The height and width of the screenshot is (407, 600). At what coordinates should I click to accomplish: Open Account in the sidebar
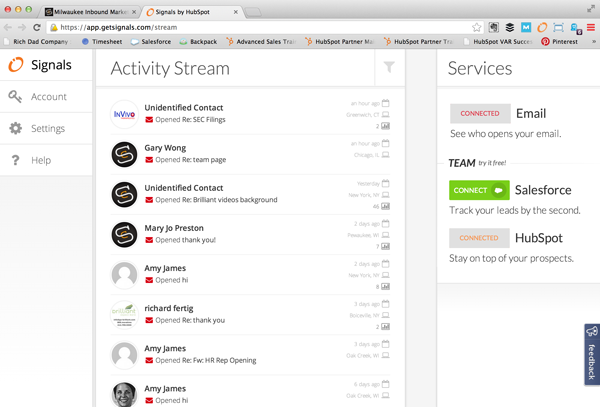[46, 97]
